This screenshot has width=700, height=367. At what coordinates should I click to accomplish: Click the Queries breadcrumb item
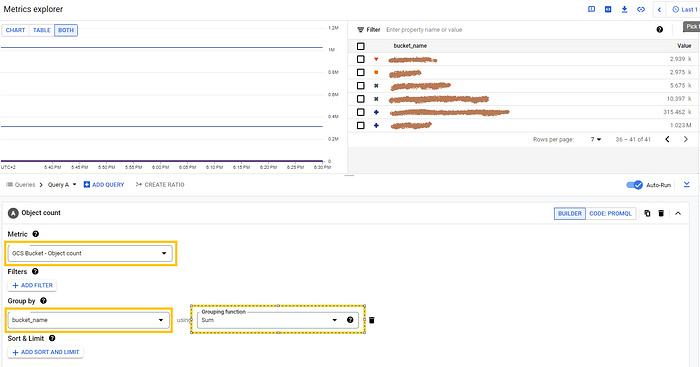[x=25, y=184]
